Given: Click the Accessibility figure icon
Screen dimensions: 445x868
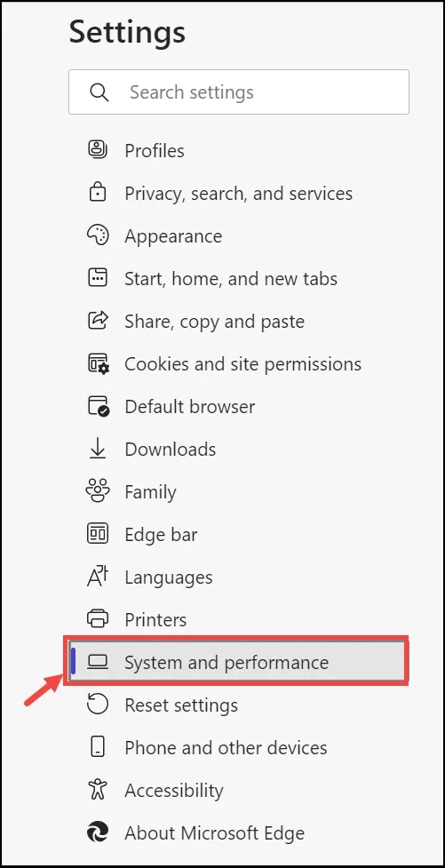Looking at the screenshot, I should [98, 790].
